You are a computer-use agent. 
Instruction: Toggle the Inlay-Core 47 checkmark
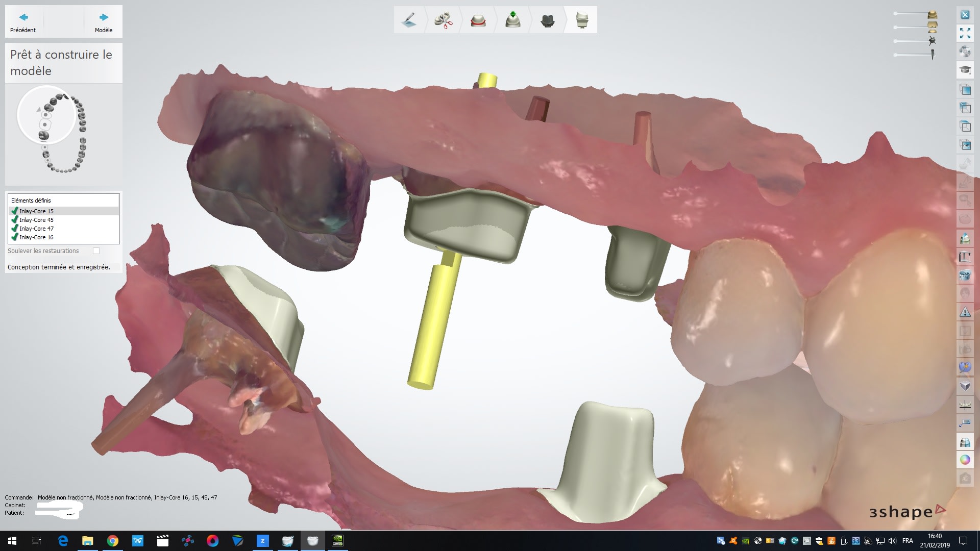pos(14,229)
